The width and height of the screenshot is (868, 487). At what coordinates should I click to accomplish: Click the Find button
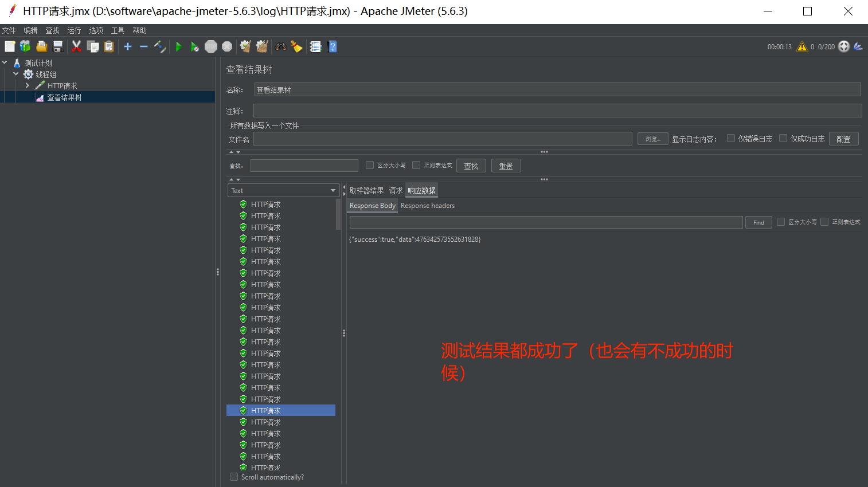point(758,222)
